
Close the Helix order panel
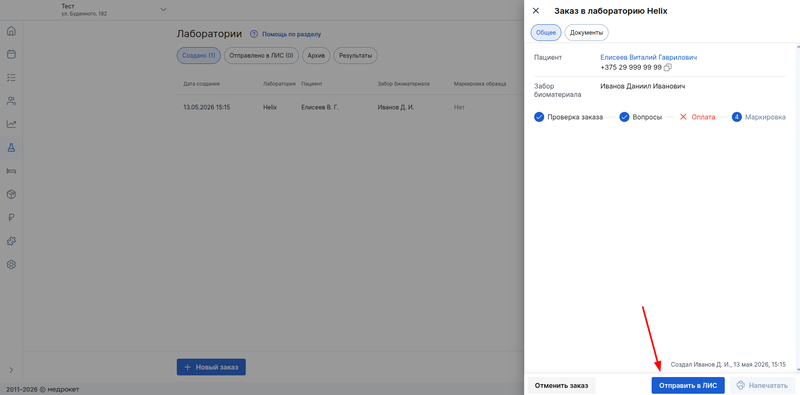[x=536, y=11]
